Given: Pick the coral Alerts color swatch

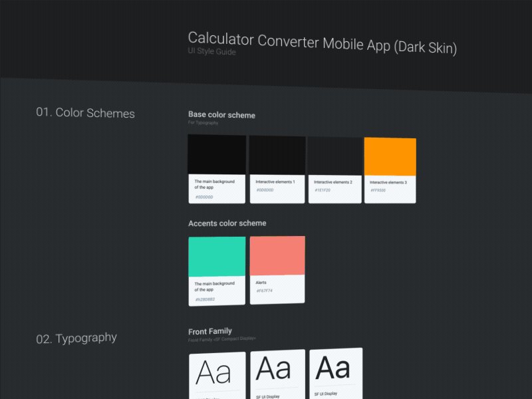Looking at the screenshot, I should (x=277, y=255).
